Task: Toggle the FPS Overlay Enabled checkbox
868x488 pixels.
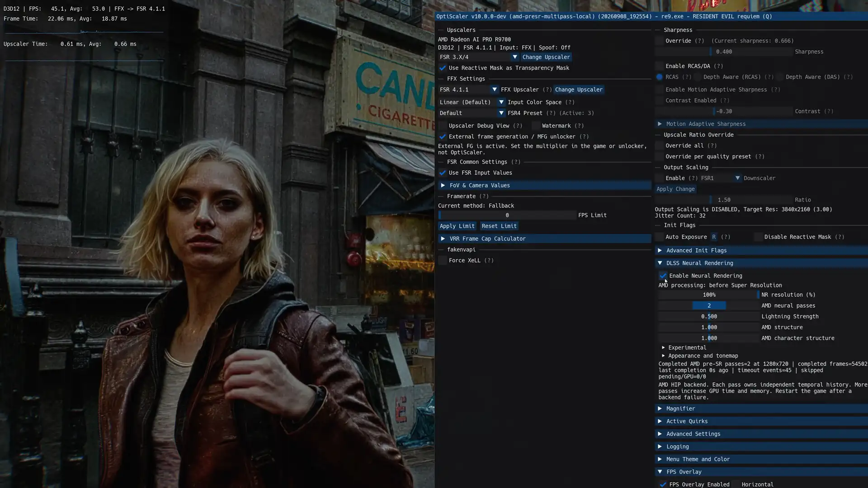Action: [663, 484]
